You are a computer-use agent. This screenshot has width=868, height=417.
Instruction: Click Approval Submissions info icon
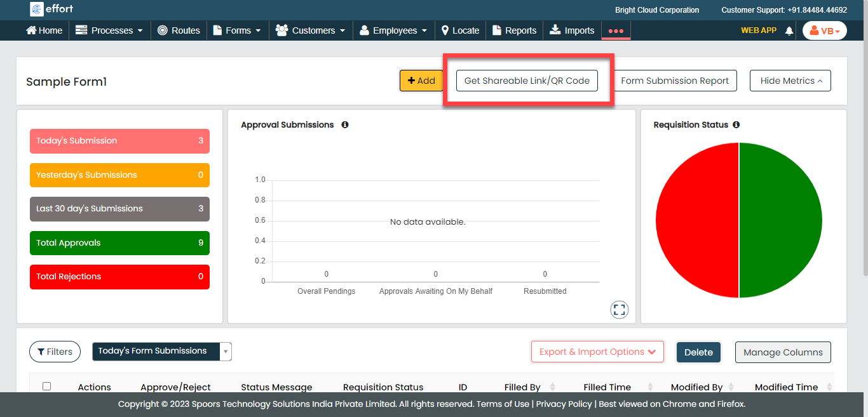345,125
